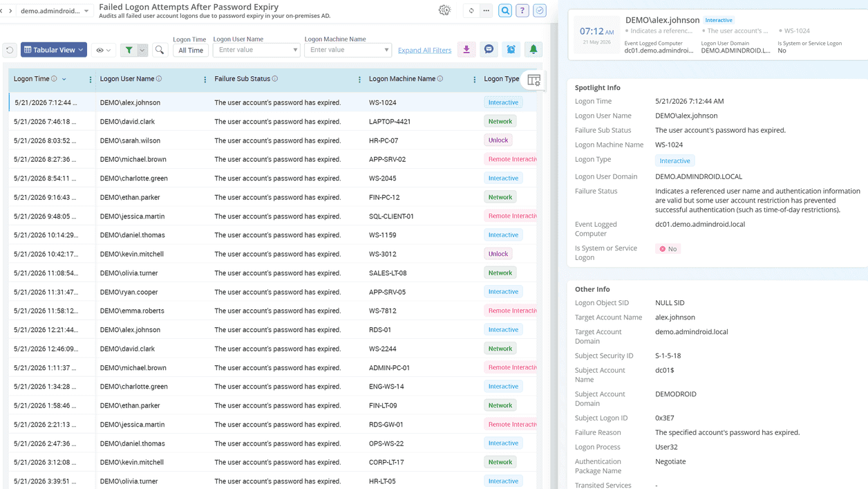Click Logon Time sort chevron in header
Screen dimensions: 868x489
point(64,80)
